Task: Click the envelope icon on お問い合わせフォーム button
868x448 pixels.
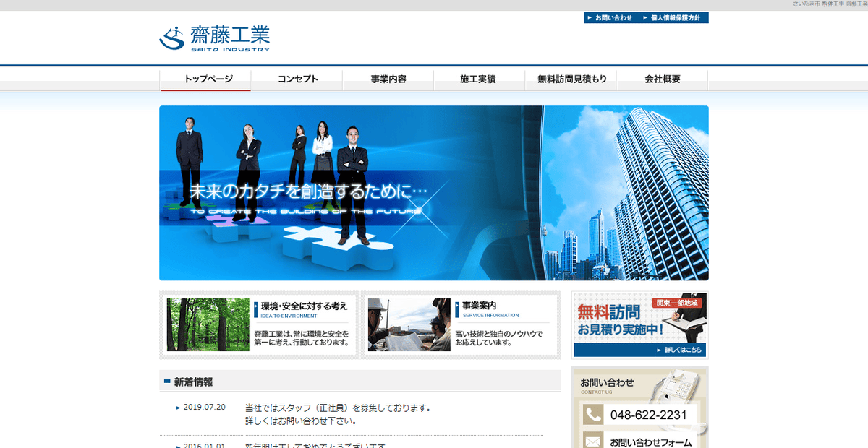Action: (595, 439)
